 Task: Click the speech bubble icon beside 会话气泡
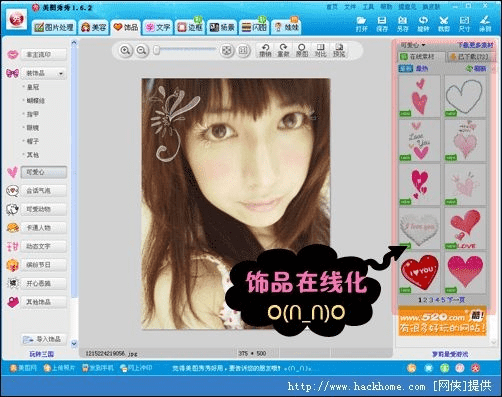[13, 191]
